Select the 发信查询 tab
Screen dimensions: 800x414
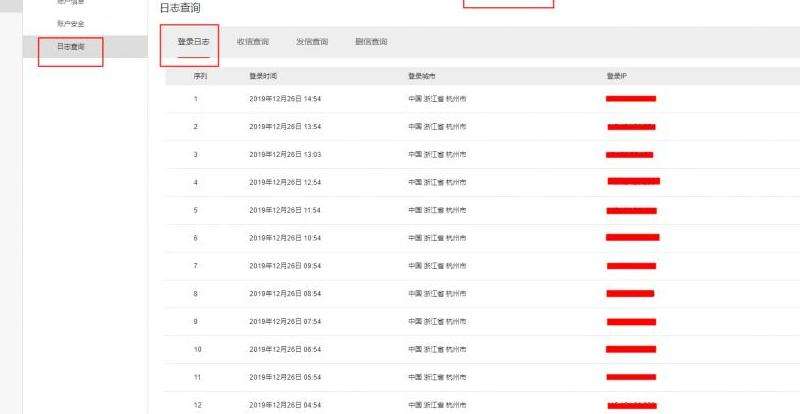[x=311, y=42]
